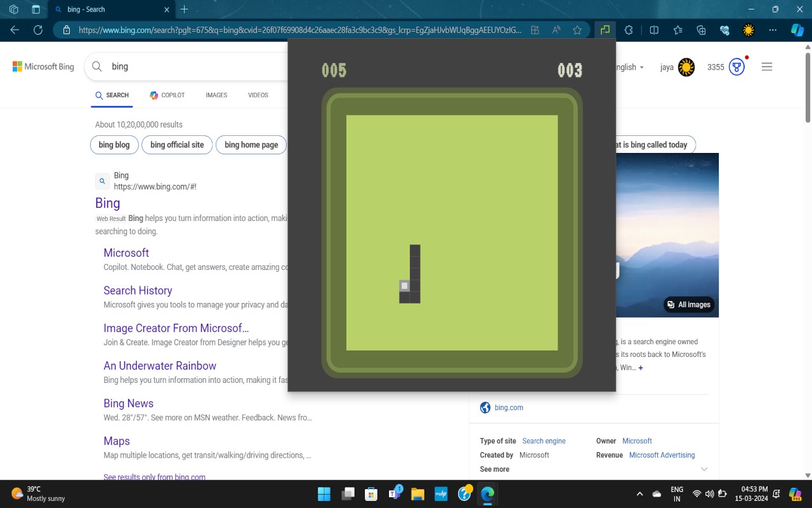Open the Extensions puzzle icon
This screenshot has height=508, width=812.
coord(629,30)
